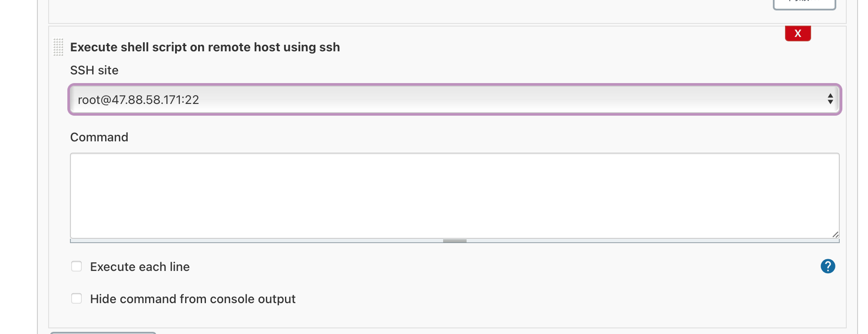Tick Hide command from console output checkbox

point(76,298)
